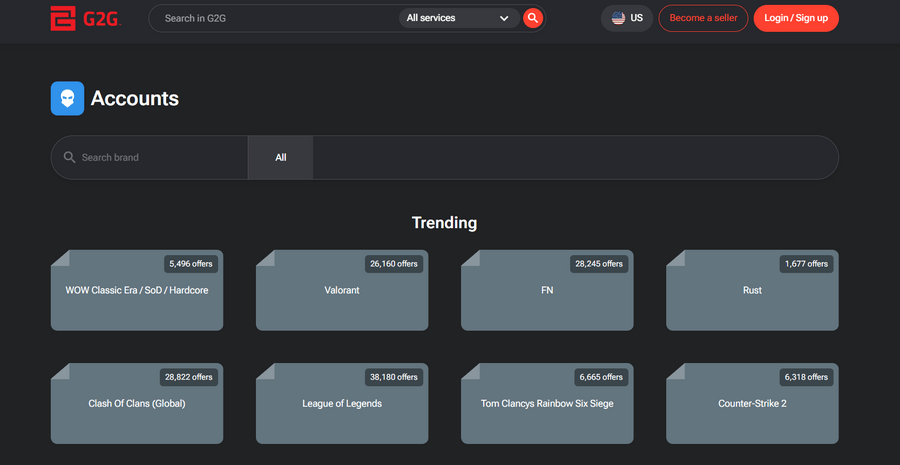This screenshot has width=900, height=465.
Task: Click the Accounts page title
Action: pyautogui.click(x=135, y=98)
